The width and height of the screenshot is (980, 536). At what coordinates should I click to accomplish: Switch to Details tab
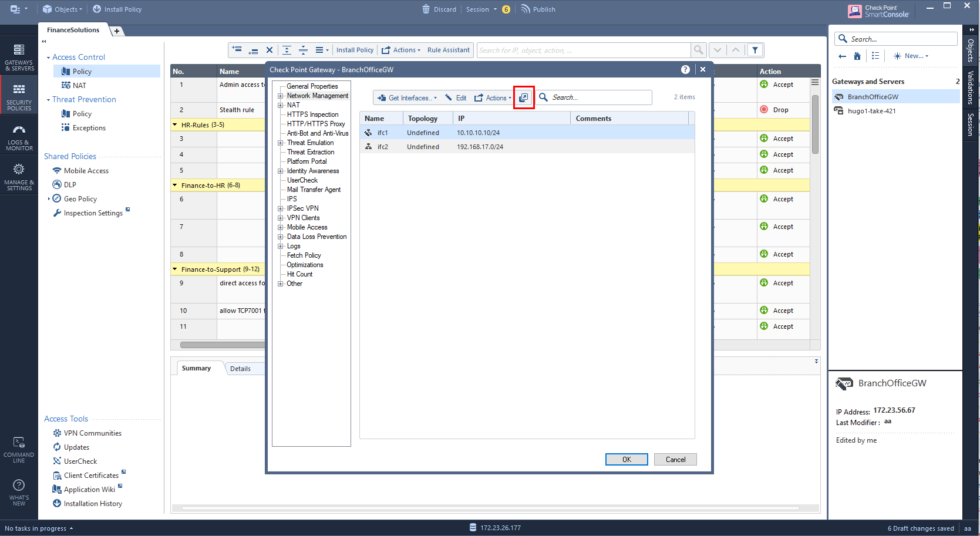pos(240,369)
